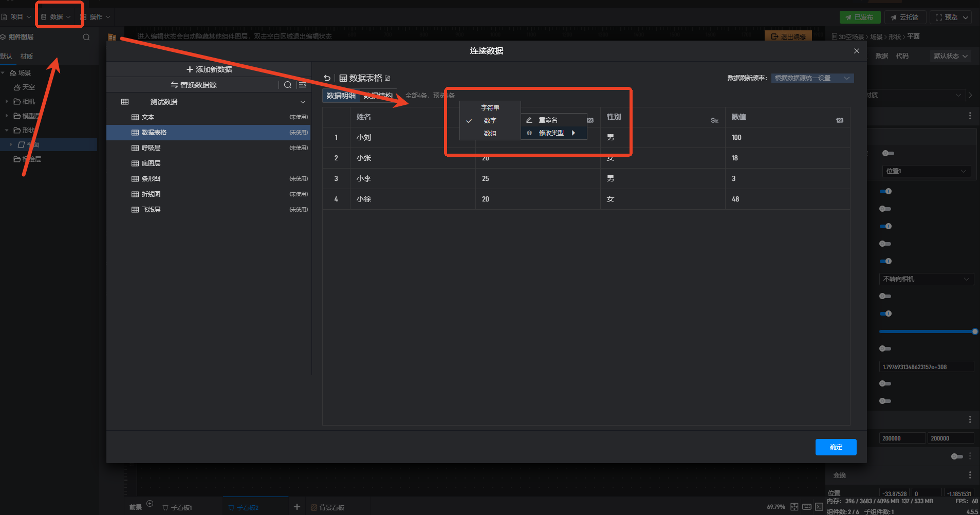Open the 默认状态 dropdown
Screen dimensions: 980x515
(950, 56)
